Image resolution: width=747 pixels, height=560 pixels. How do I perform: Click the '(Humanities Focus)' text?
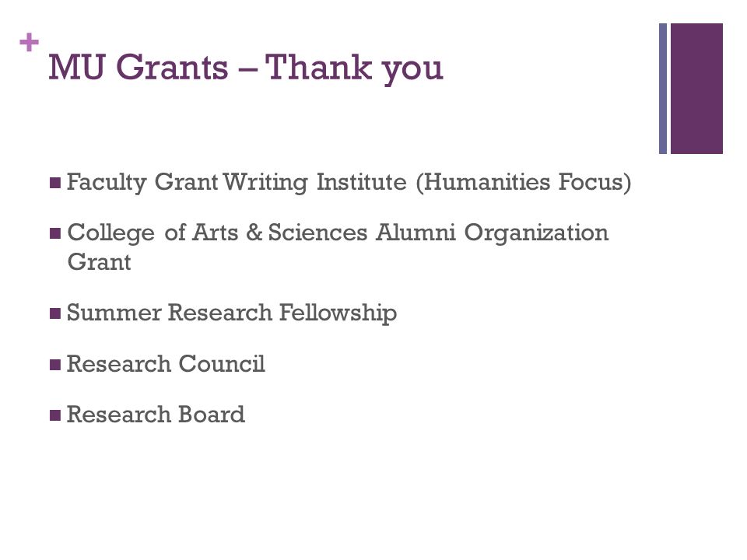click(524, 182)
